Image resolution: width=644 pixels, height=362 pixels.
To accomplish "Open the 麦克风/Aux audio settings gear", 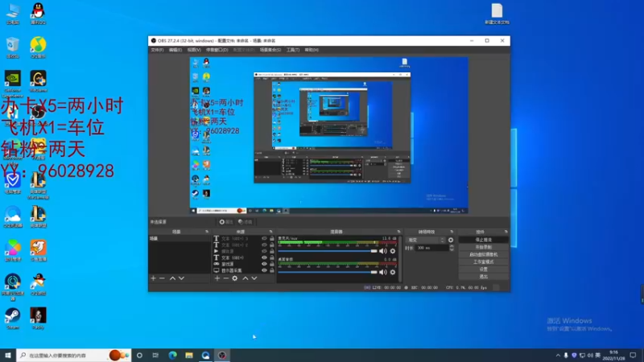I will point(393,251).
